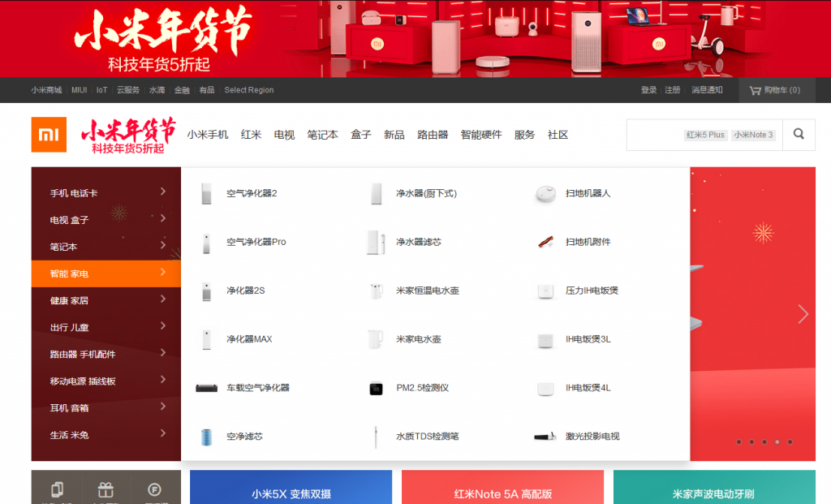Open the 路由器 nav menu
831x504 pixels.
tap(433, 136)
